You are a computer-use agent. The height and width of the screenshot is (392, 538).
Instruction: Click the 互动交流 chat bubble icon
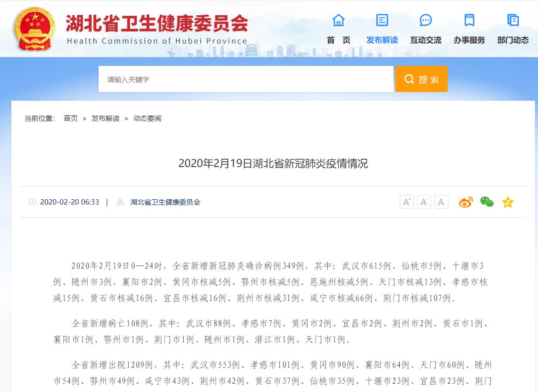point(426,20)
